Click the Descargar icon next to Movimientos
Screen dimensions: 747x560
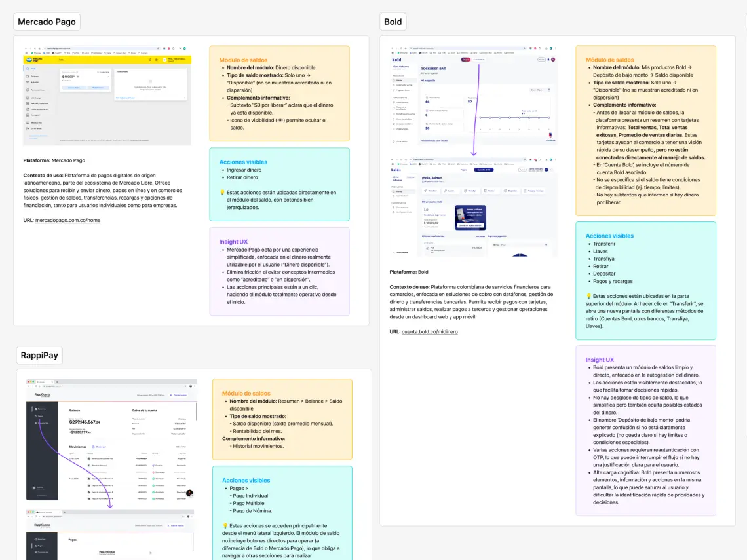tap(93, 447)
